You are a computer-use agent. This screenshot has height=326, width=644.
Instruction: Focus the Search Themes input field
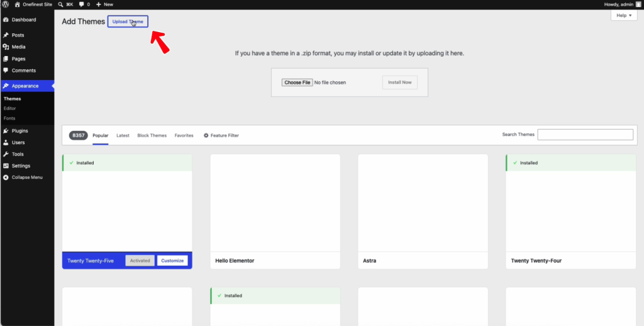tap(586, 135)
